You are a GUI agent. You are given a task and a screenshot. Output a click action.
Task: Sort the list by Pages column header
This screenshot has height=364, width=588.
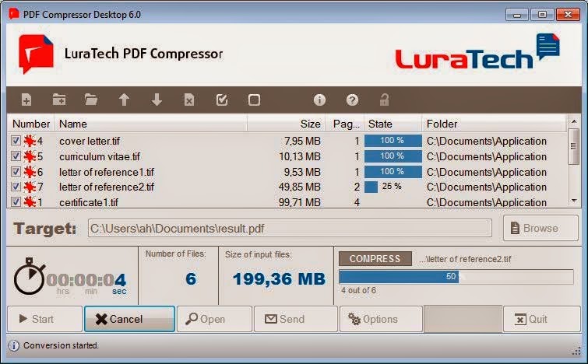click(x=345, y=124)
